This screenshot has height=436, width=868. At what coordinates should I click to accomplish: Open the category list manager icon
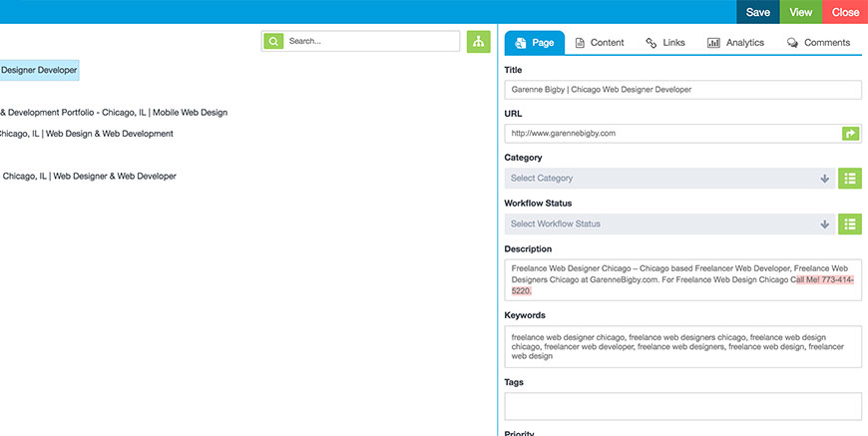click(x=850, y=179)
